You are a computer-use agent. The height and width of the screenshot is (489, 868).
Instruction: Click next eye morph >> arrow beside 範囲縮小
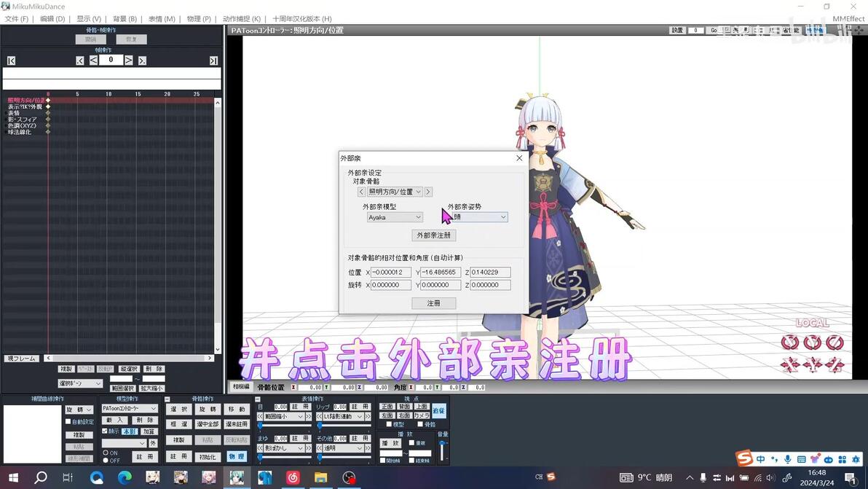[x=308, y=416]
